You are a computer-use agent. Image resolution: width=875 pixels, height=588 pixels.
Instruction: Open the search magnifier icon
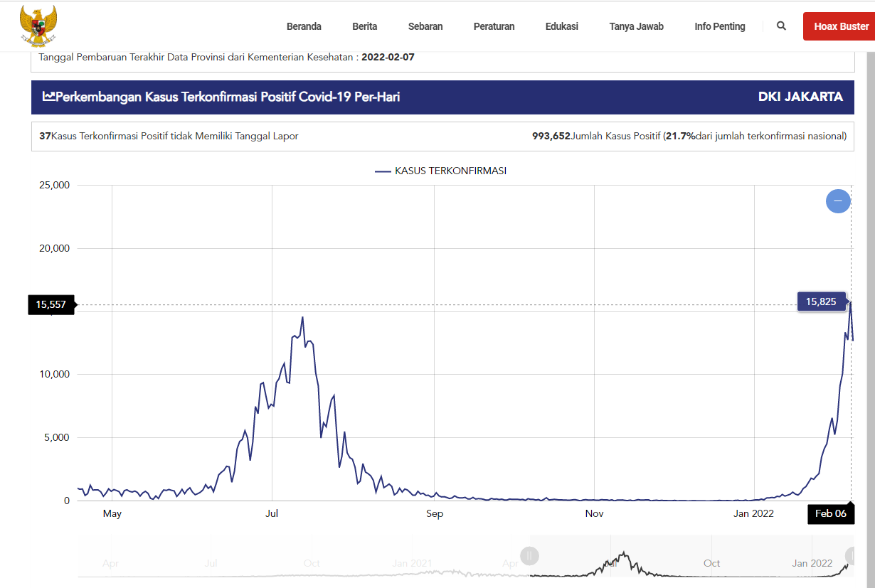point(781,26)
